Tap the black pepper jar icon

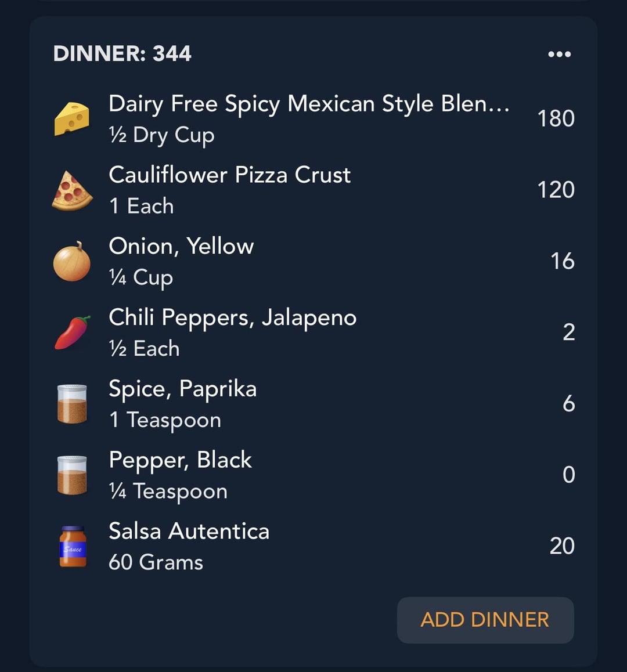click(x=72, y=475)
